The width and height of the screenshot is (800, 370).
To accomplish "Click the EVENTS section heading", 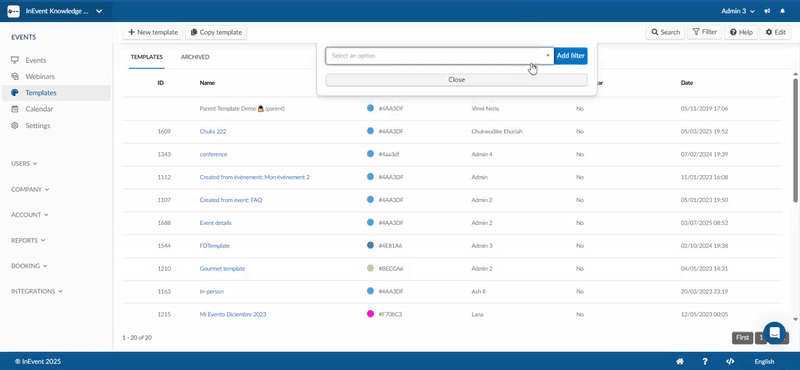I will click(x=23, y=37).
